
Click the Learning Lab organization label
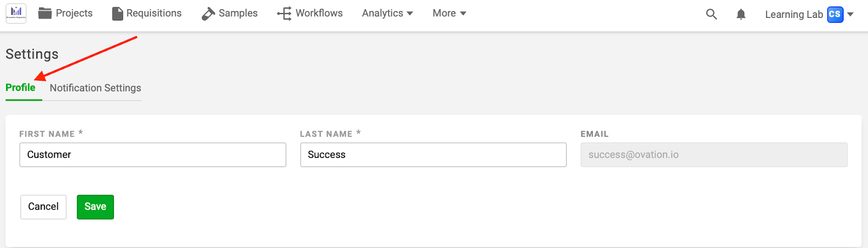pos(794,15)
